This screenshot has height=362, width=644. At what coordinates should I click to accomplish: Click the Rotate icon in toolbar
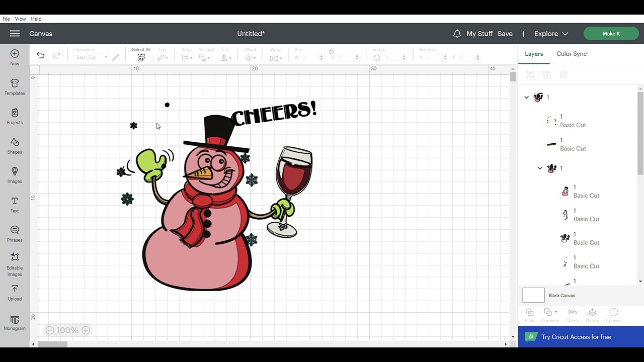pos(377,58)
